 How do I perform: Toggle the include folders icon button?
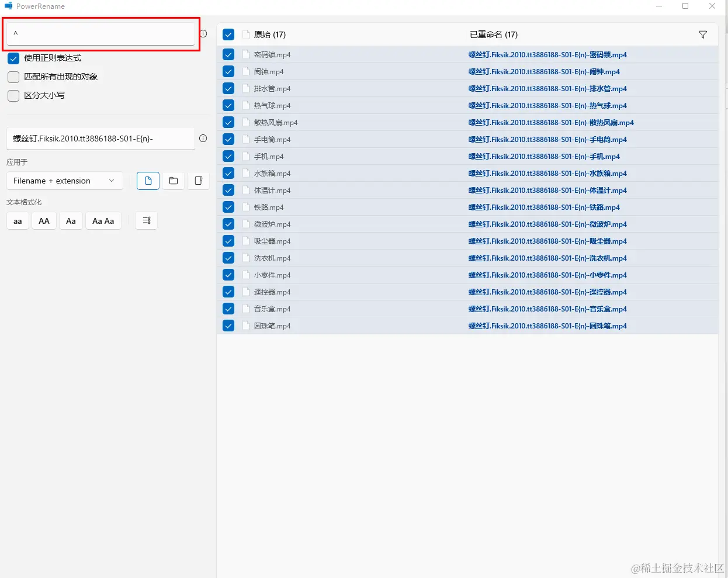(x=174, y=181)
